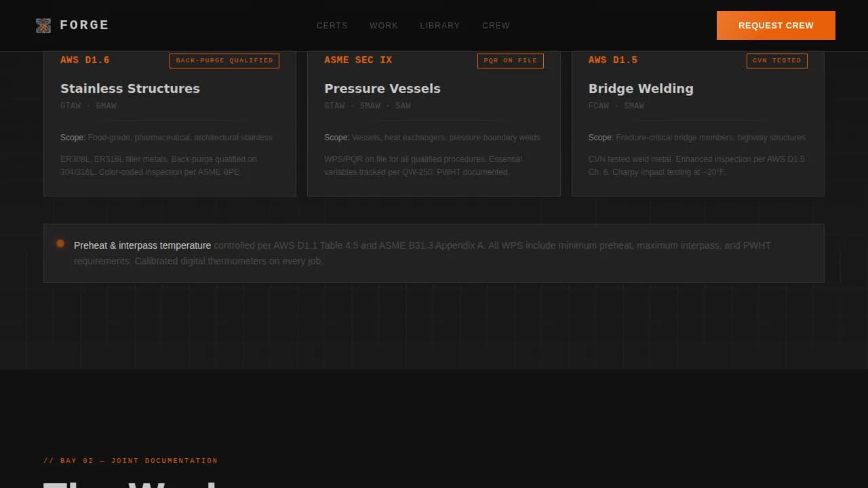Click the CVN TESTED badge
This screenshot has height=488, width=868.
click(776, 60)
